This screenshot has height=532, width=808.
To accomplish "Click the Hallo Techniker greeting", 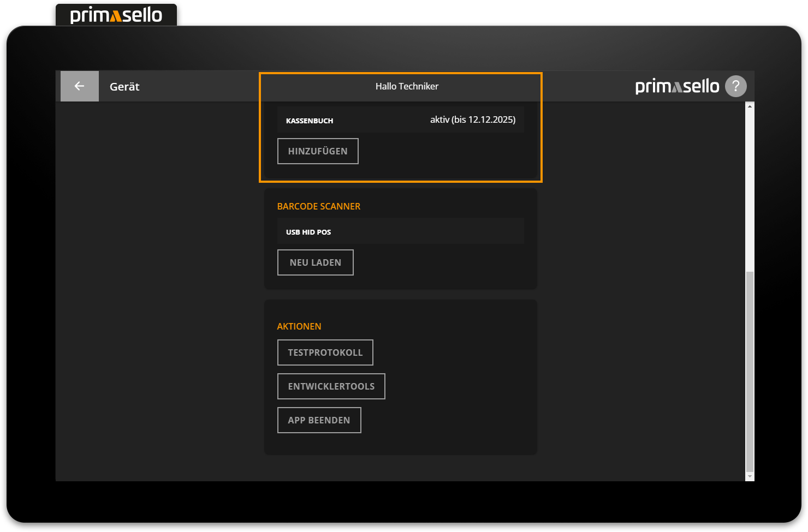I will tap(407, 86).
